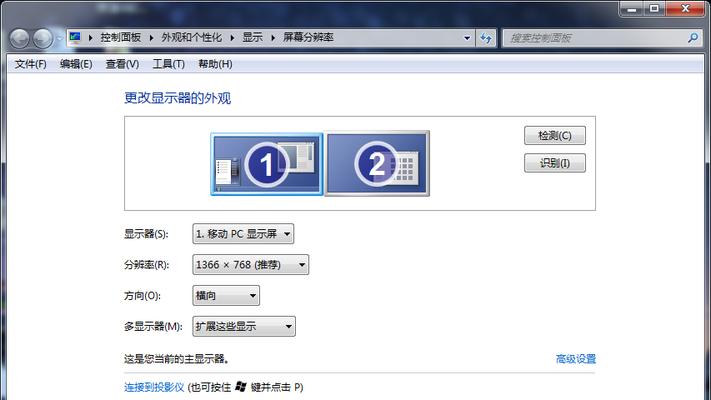This screenshot has height=400, width=711.
Task: Click the 更改显示器的外观 heading
Action: (178, 98)
